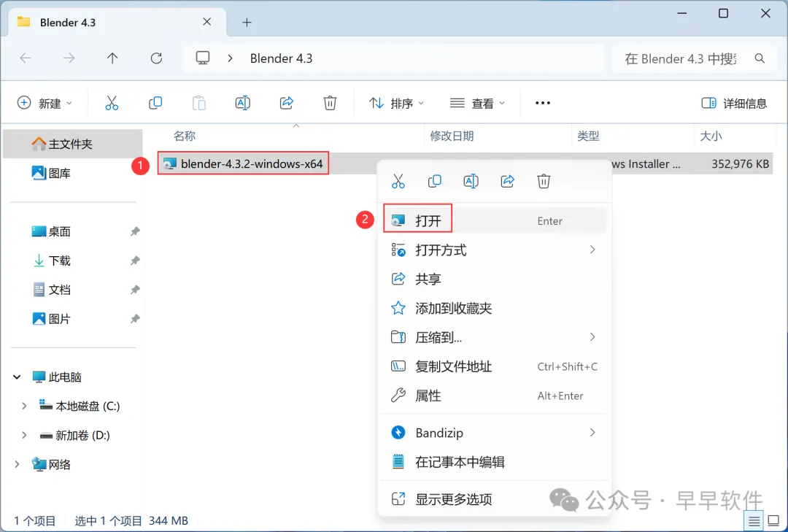The height and width of the screenshot is (532, 788).
Task: Click the pin icon beside 图片
Action: pos(135,319)
